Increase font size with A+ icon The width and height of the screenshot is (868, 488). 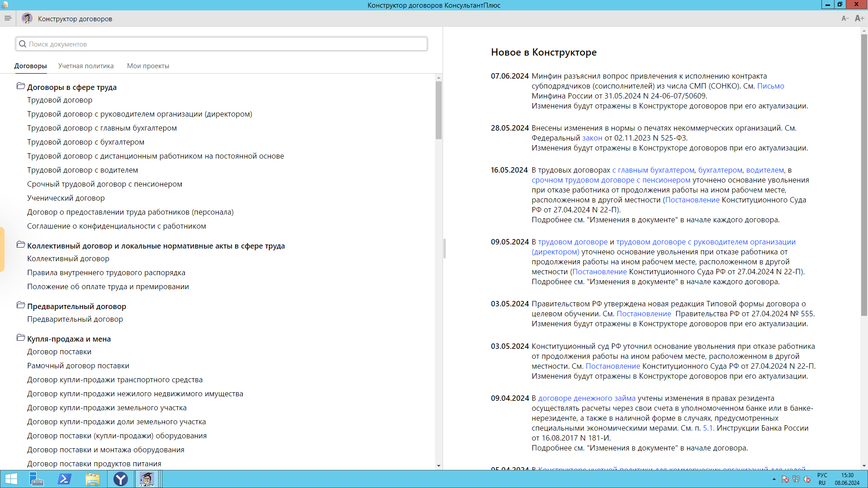859,19
